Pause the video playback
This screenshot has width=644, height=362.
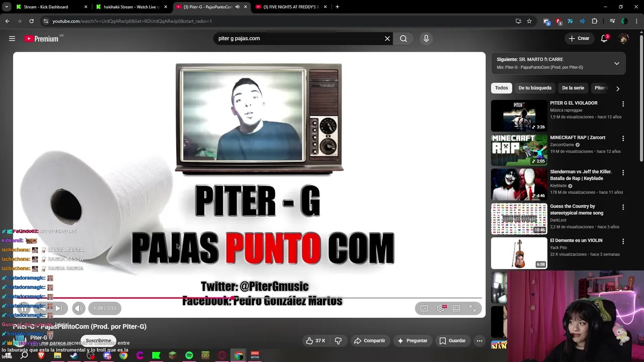click(x=24, y=308)
